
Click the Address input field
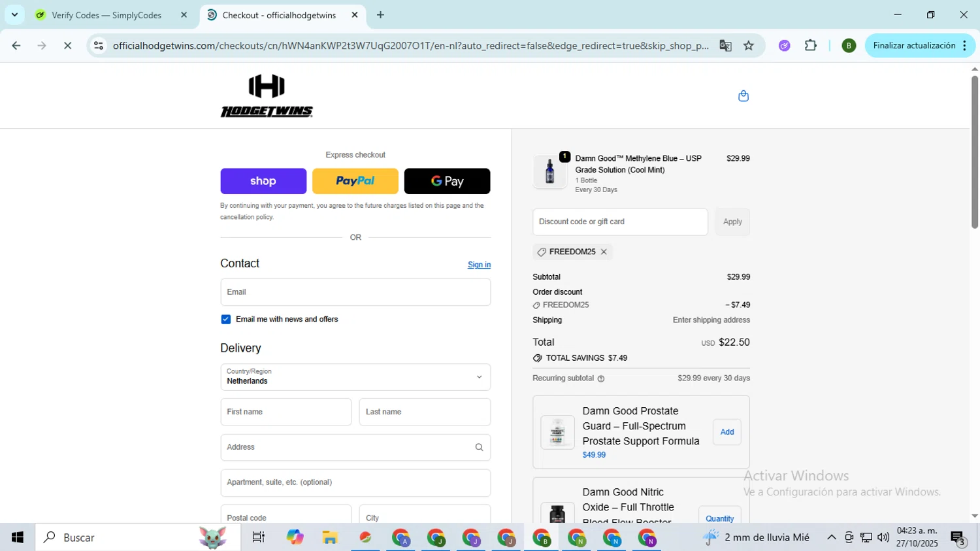[355, 447]
